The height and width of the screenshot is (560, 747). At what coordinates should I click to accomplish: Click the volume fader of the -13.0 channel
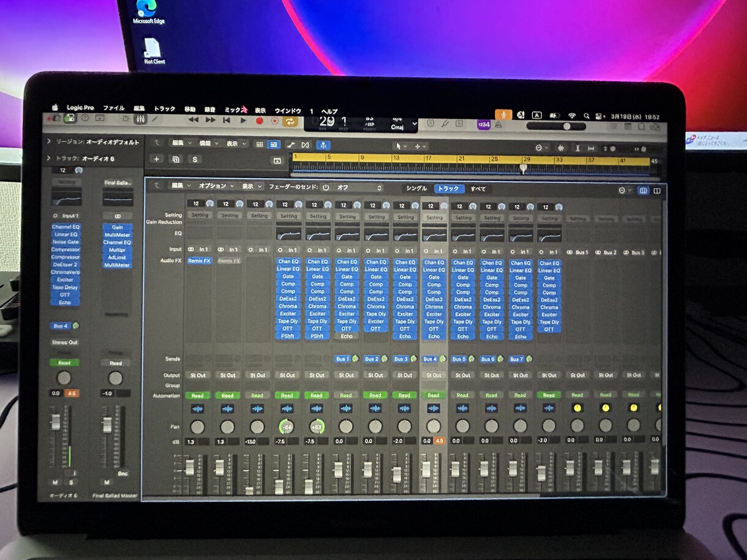click(x=249, y=490)
